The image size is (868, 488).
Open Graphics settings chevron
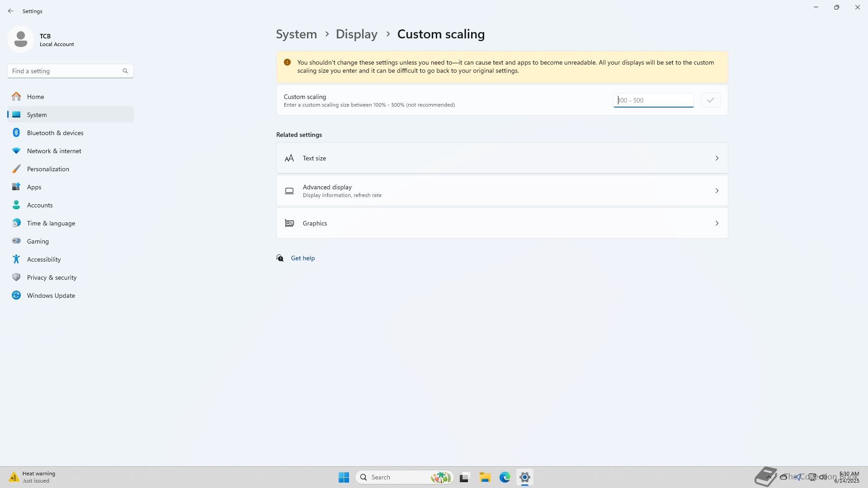[x=717, y=223]
